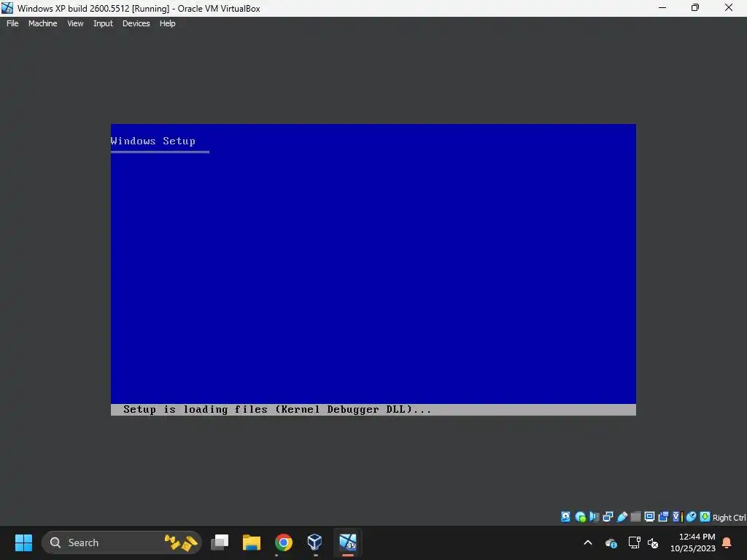Click the display settings status icon
The width and height of the screenshot is (747, 560).
[x=649, y=517]
